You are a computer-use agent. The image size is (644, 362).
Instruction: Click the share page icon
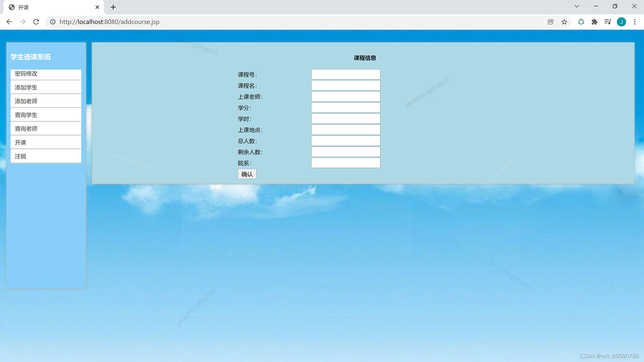click(x=551, y=22)
